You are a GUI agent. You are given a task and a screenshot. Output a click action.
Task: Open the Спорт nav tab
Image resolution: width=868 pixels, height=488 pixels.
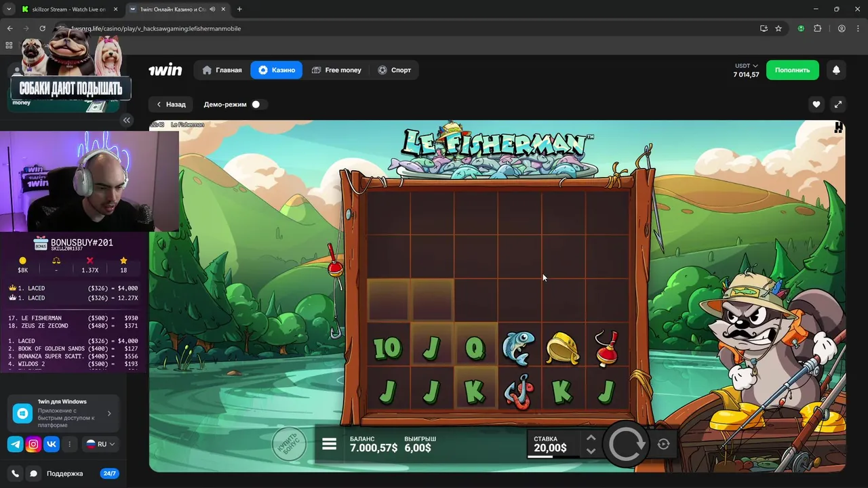[x=395, y=70]
